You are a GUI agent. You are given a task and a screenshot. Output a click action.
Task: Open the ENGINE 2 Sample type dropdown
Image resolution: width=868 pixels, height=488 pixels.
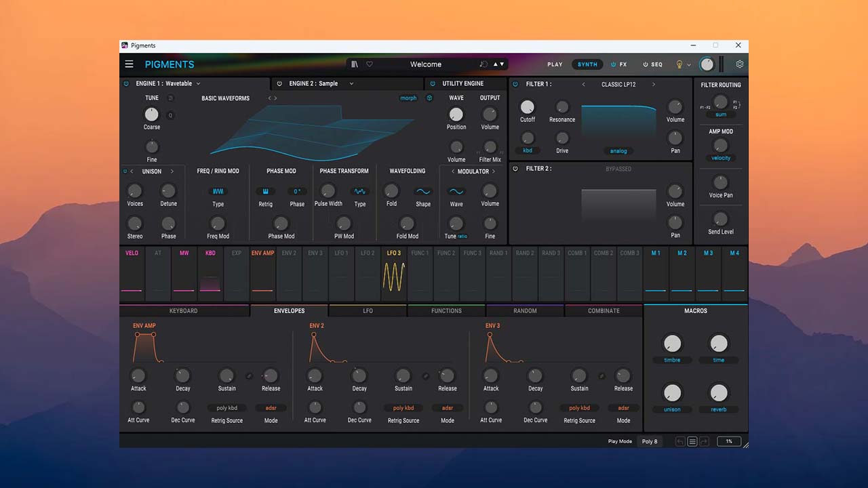click(351, 83)
